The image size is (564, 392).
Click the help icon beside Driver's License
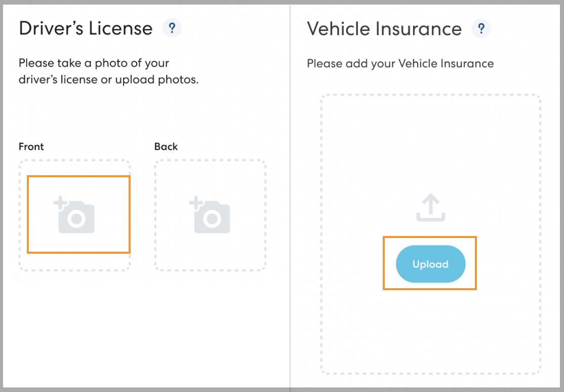172,28
